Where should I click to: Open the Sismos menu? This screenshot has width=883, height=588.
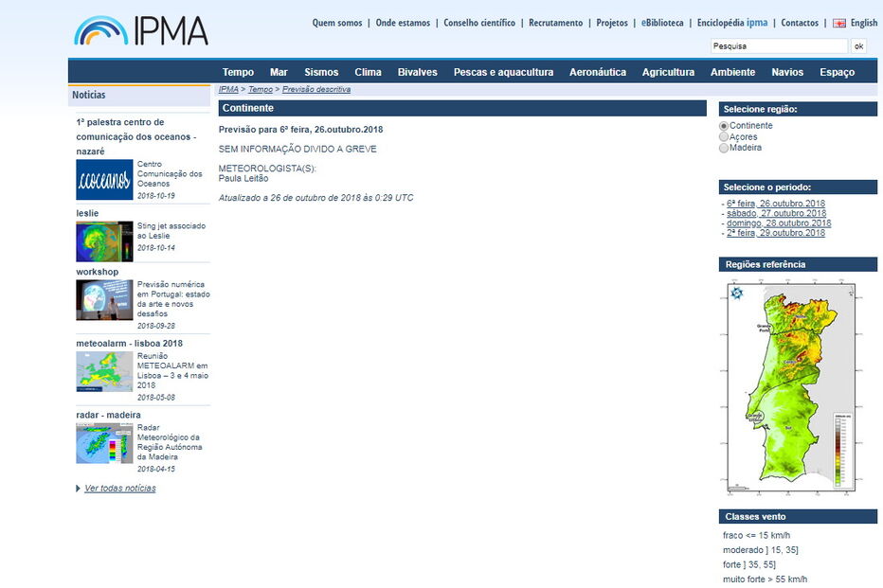pos(321,72)
